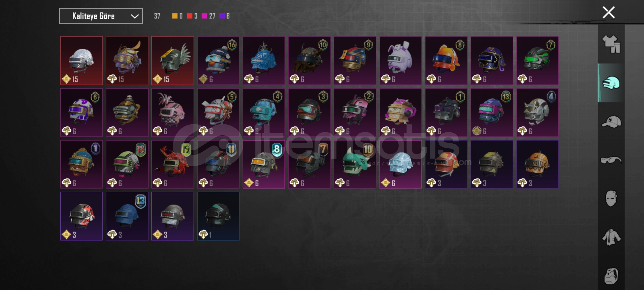Close the inventory with the X icon

click(609, 12)
